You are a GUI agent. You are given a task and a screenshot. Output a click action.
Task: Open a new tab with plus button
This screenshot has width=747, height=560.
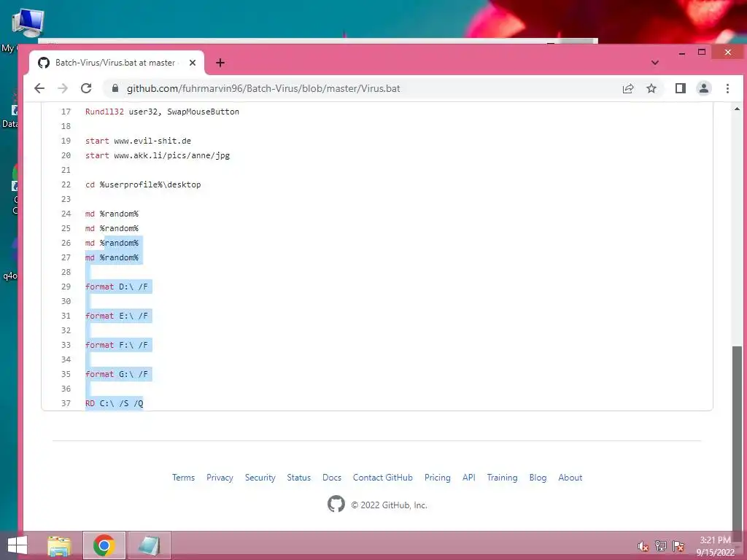[x=220, y=63]
